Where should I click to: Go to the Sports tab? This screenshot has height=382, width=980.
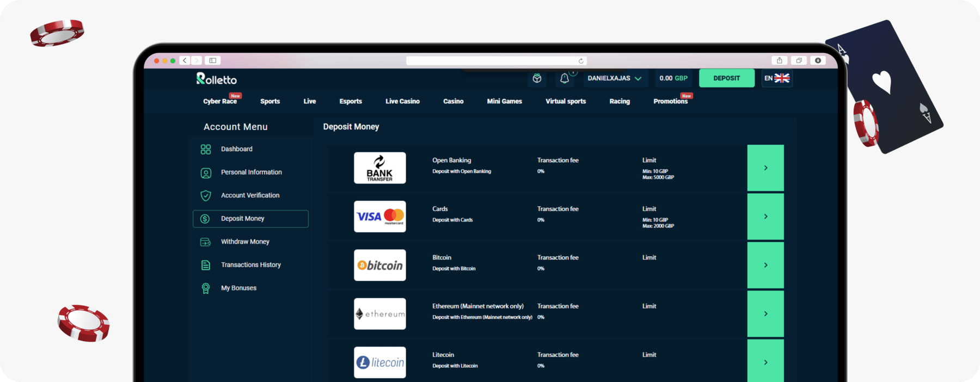pos(270,101)
